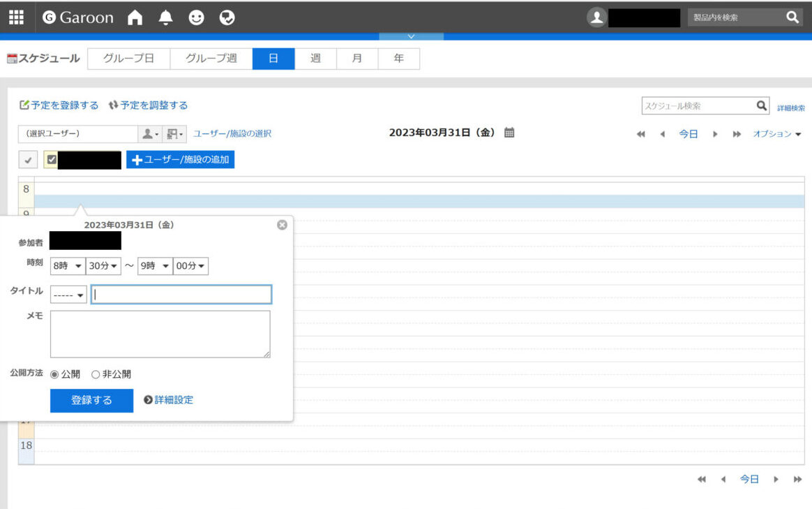This screenshot has width=812, height=509.
Task: Click the smiley face icon in the header
Action: click(196, 16)
